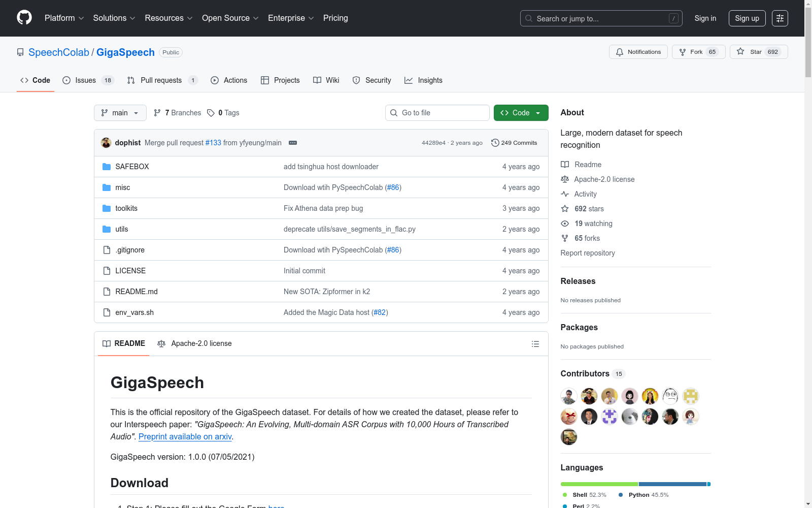This screenshot has width=812, height=508.
Task: Click the first contributor avatar
Action: [x=569, y=396]
